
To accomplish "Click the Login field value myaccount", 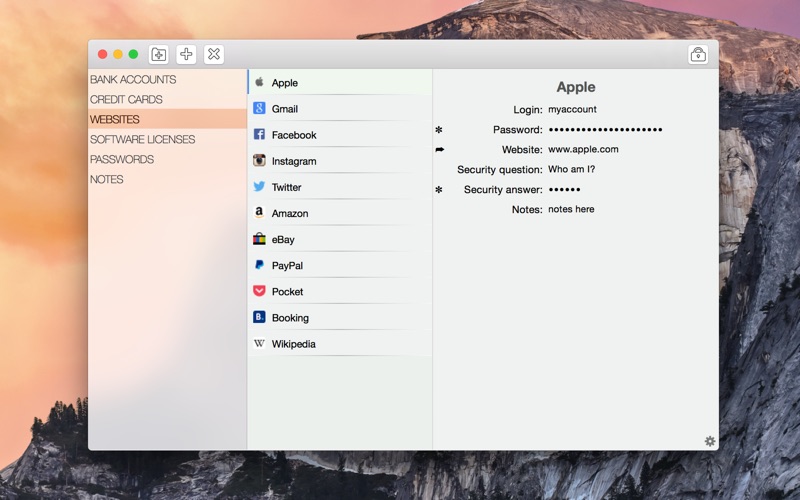I will coord(572,110).
